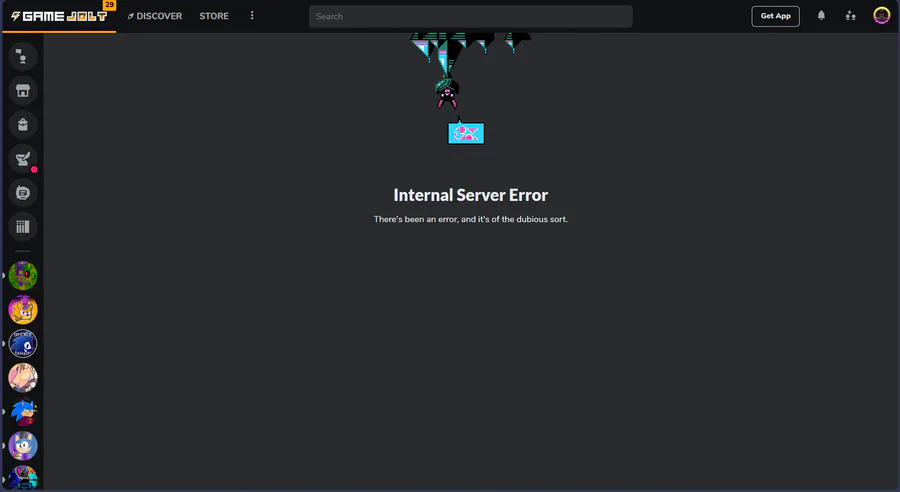The image size is (900, 492).
Task: Open the quests icon with red dot
Action: [23, 158]
